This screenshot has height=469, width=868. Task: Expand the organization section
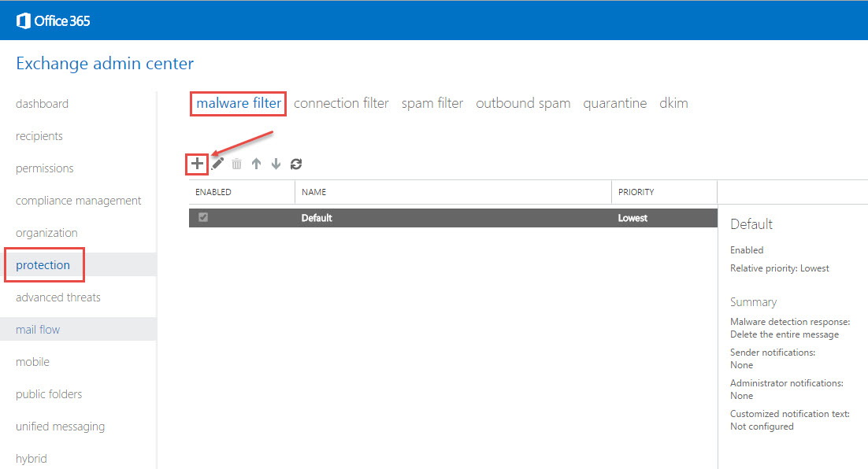click(x=46, y=232)
